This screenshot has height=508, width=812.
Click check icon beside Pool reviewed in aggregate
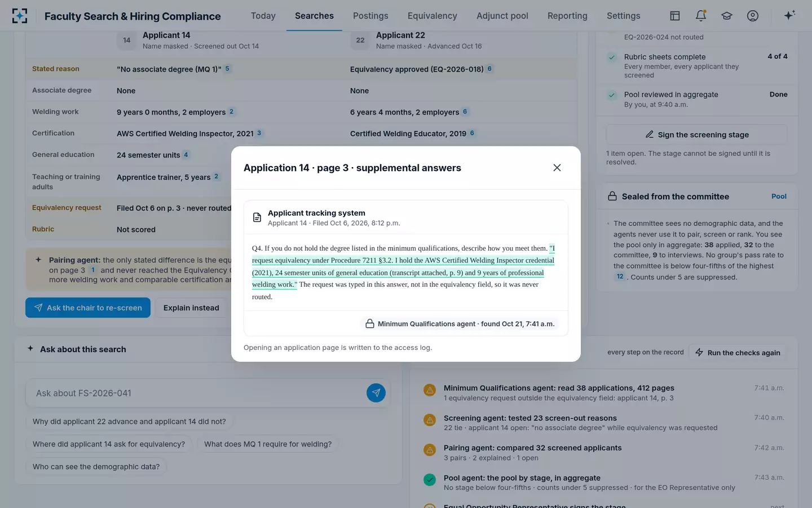(x=612, y=95)
